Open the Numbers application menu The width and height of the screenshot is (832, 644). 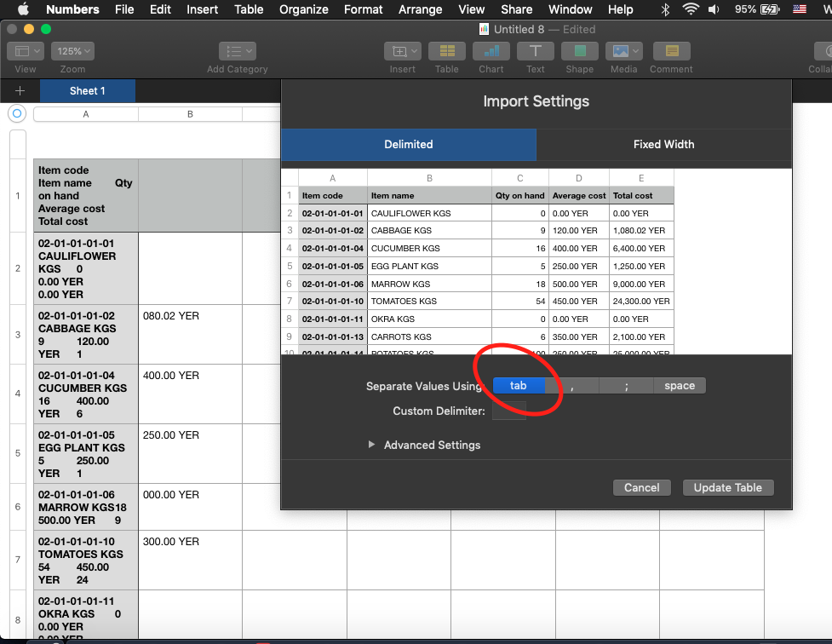(x=72, y=9)
